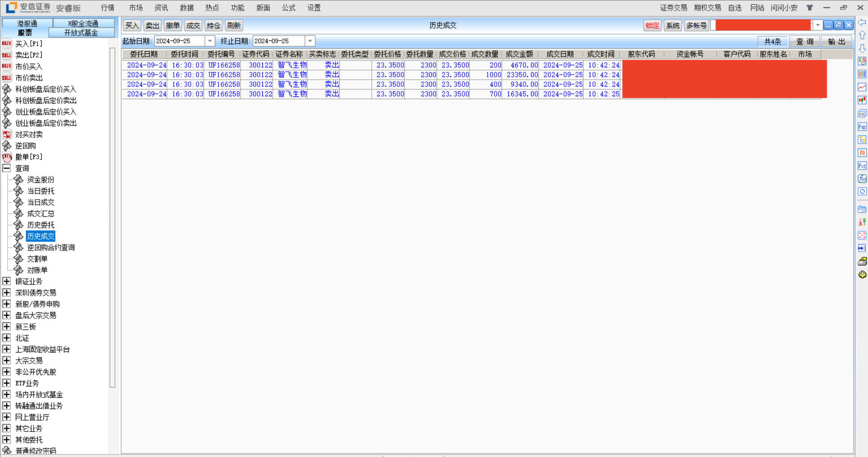Click the 输出 export button
The height and width of the screenshot is (457, 868).
pos(836,42)
